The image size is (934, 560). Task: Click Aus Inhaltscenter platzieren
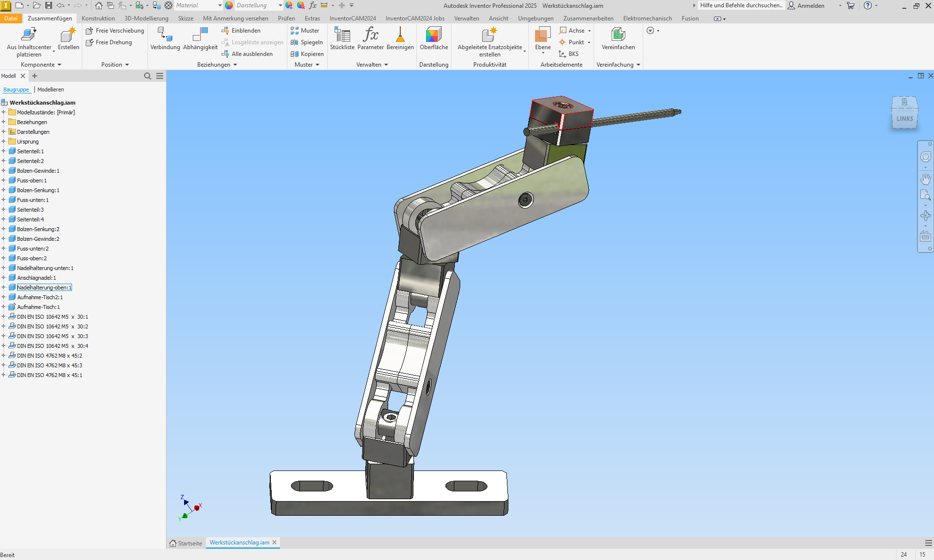28,39
